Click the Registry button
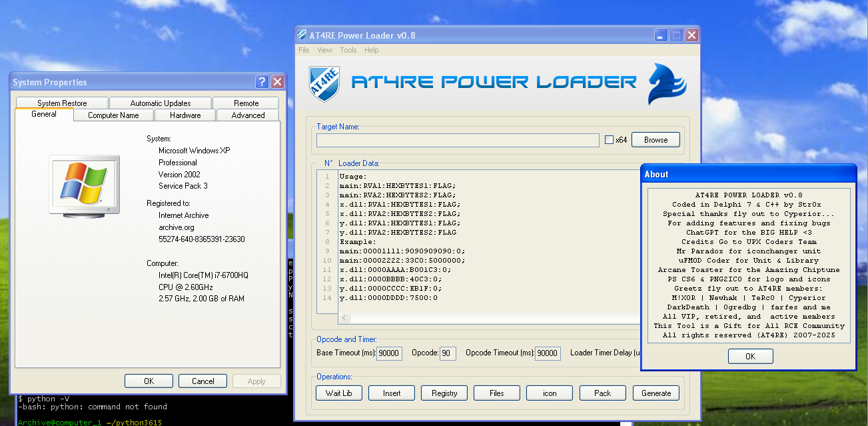868x426 pixels. pyautogui.click(x=444, y=393)
